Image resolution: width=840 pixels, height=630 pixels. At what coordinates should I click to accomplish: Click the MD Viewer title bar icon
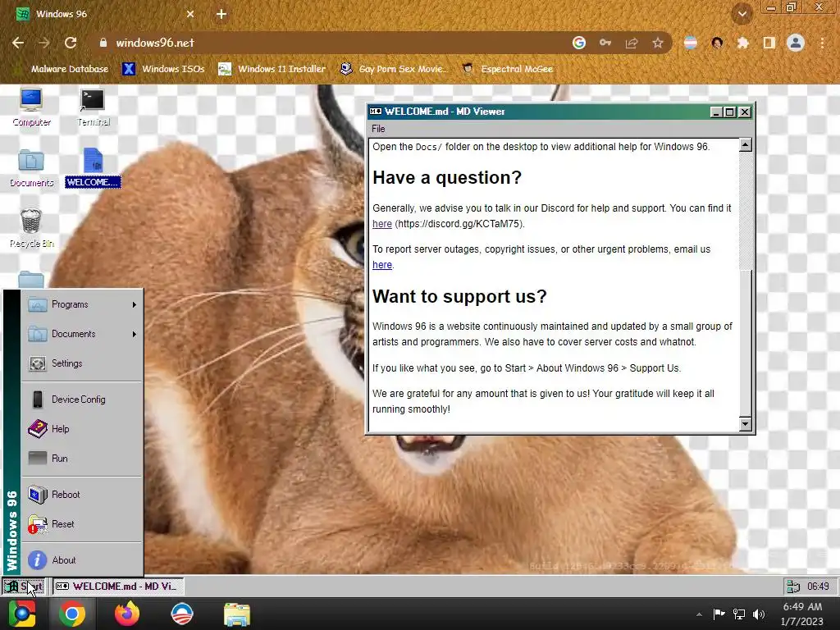[376, 112]
